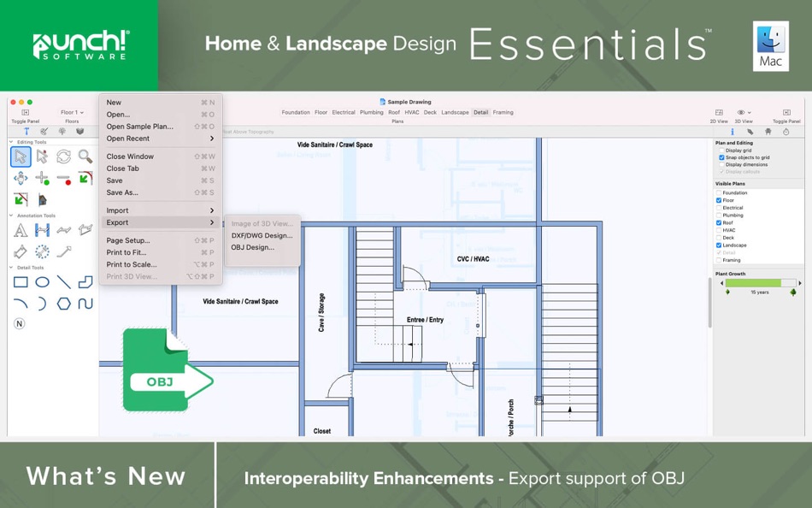Screen dimensions: 812x508
Task: Hide the Floor plan checkbox
Action: click(x=719, y=200)
